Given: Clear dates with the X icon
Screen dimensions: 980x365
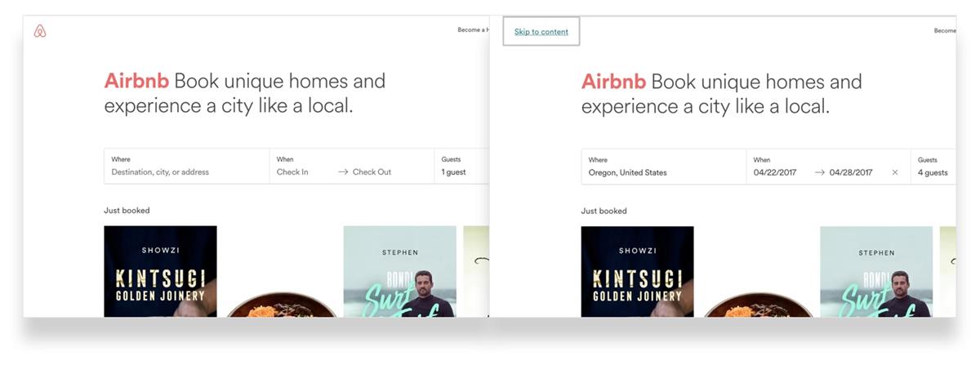Looking at the screenshot, I should click(x=895, y=172).
